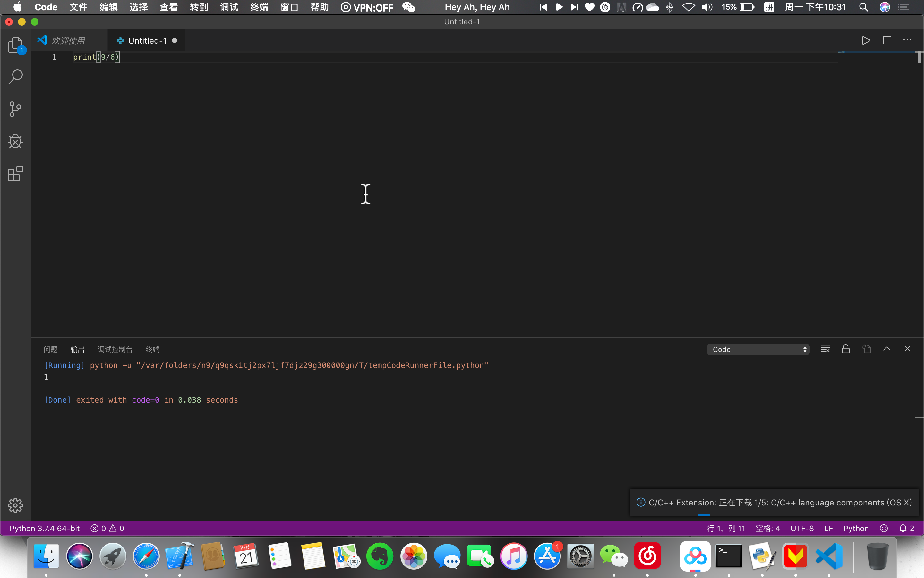The height and width of the screenshot is (578, 924).
Task: Play music from menu bar control
Action: coord(559,7)
